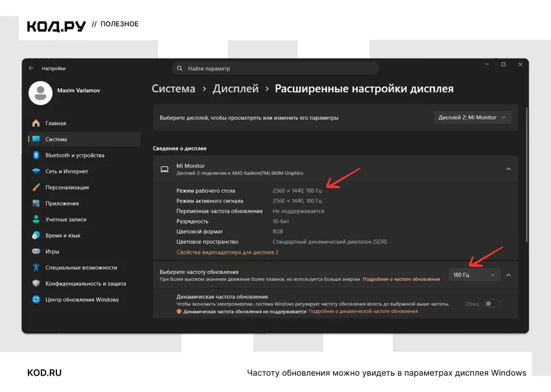Screen dimensions: 551x392
Task: Click the Переменная частота обновления label
Action: [219, 211]
